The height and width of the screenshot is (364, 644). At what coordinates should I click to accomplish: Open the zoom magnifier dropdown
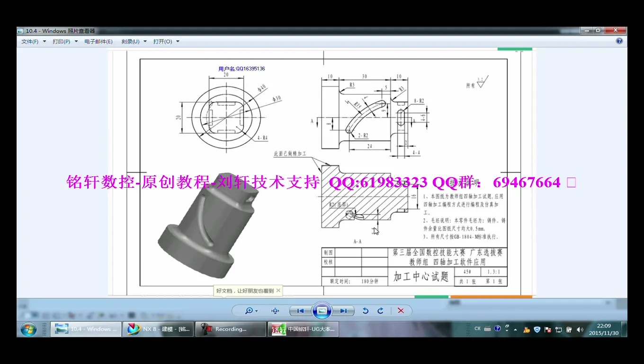pyautogui.click(x=257, y=310)
